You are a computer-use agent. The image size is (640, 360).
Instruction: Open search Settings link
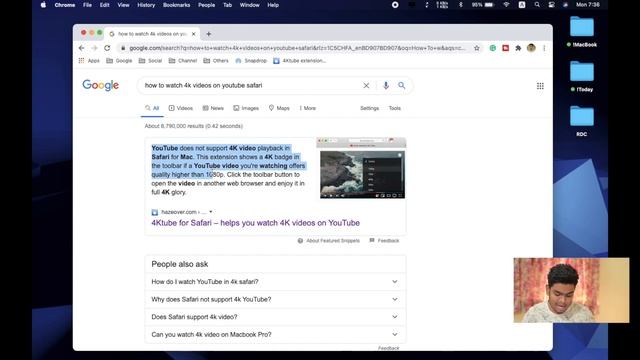click(x=369, y=108)
